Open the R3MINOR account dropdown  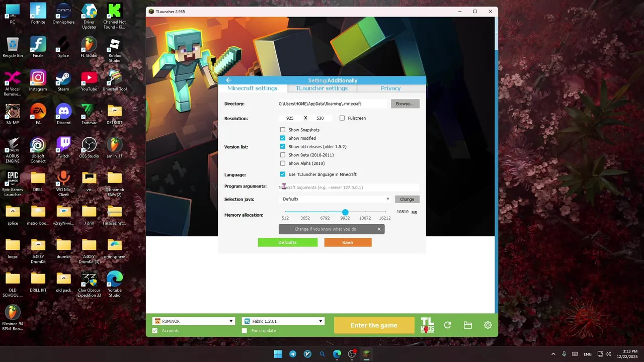tap(194, 321)
